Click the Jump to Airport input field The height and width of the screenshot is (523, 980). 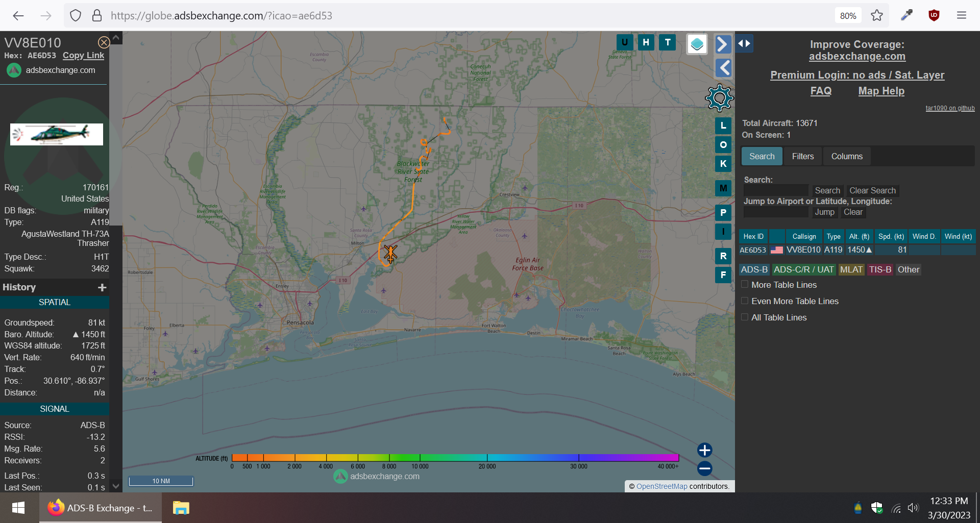tap(776, 212)
